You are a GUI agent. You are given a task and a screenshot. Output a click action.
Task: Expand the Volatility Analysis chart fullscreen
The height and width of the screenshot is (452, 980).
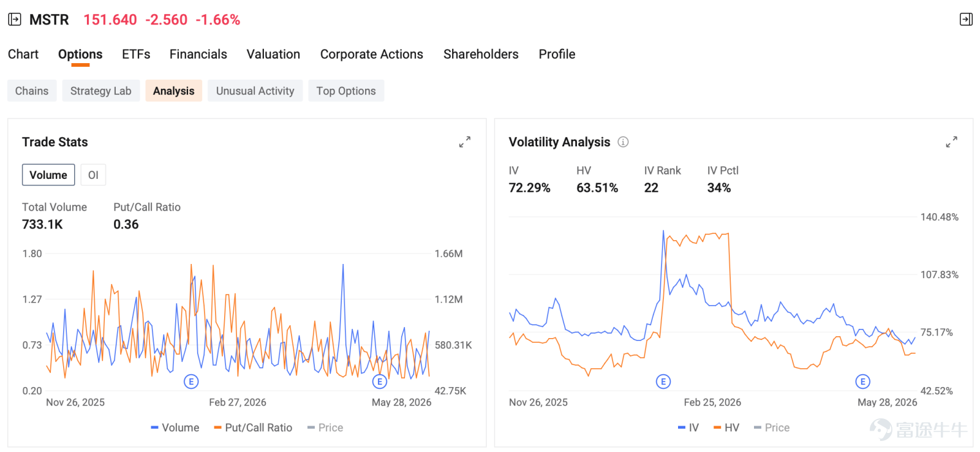(x=951, y=142)
